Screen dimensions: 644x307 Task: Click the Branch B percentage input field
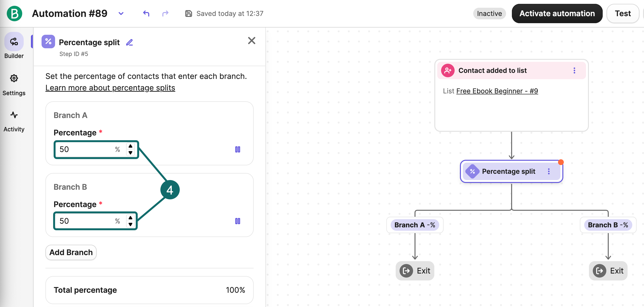85,221
